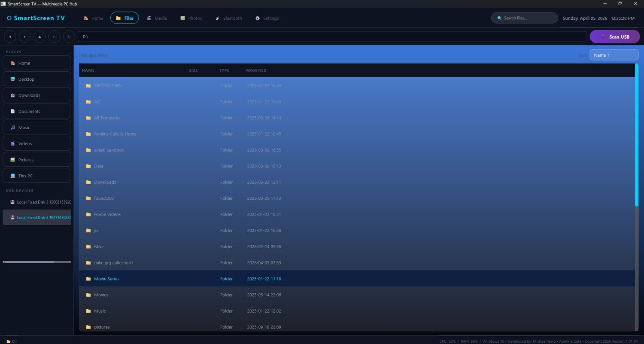Click the Downloads folder icon in the file list

(x=88, y=183)
